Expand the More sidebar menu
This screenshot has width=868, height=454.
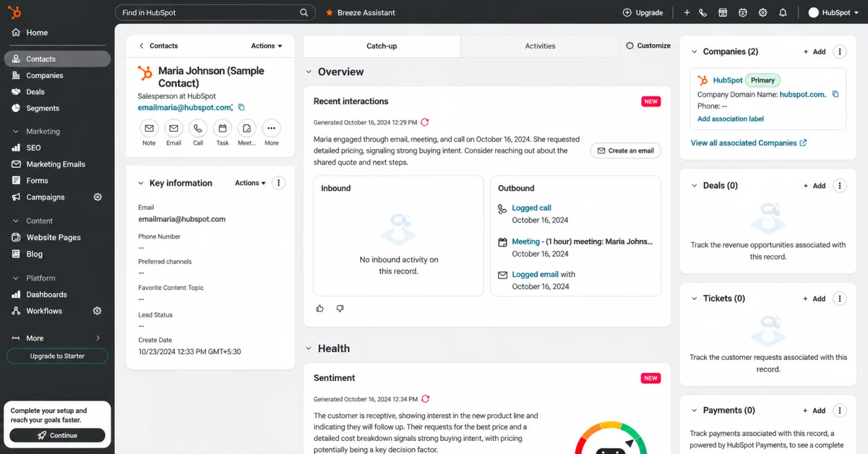(57, 338)
